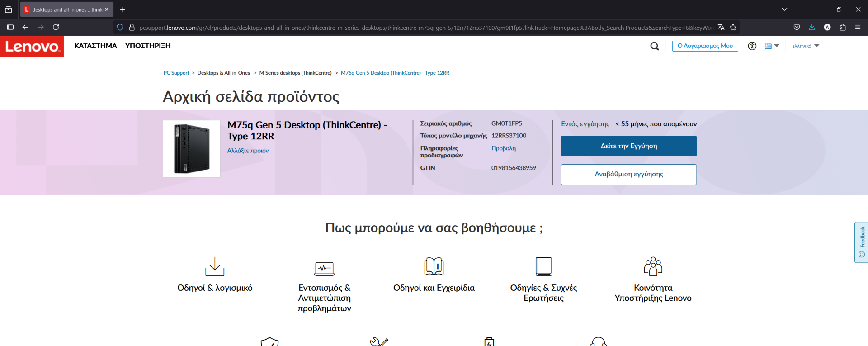The width and height of the screenshot is (868, 346).
Task: Click the Αλλάξτε προϊόν link
Action: (x=248, y=151)
